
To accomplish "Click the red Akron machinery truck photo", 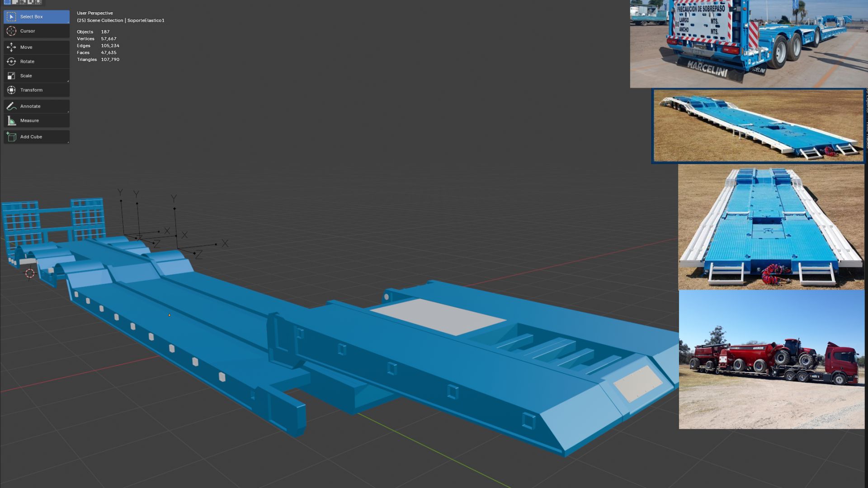I will (x=771, y=359).
